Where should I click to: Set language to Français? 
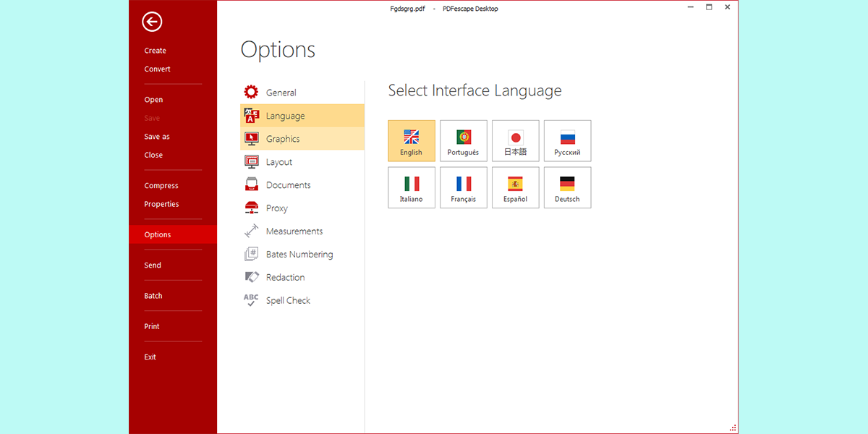464,187
